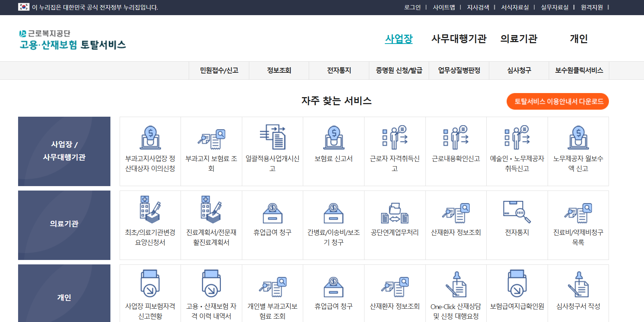The height and width of the screenshot is (322, 644).
Task: Open 개인별 부과고지보험료 조회 icon
Action: [x=273, y=287]
